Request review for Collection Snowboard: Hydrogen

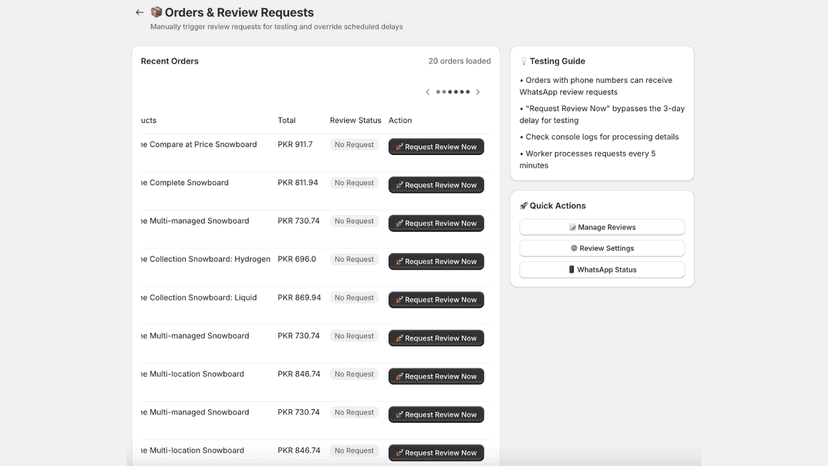coord(436,262)
